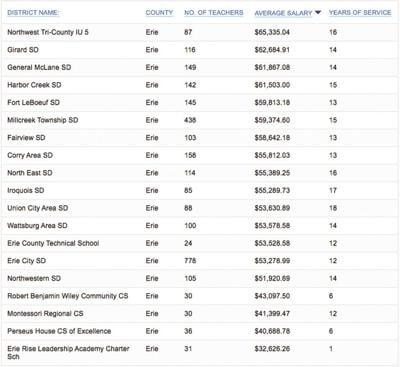
Task: Click the salary value $55,812.03
Action: coord(272,155)
